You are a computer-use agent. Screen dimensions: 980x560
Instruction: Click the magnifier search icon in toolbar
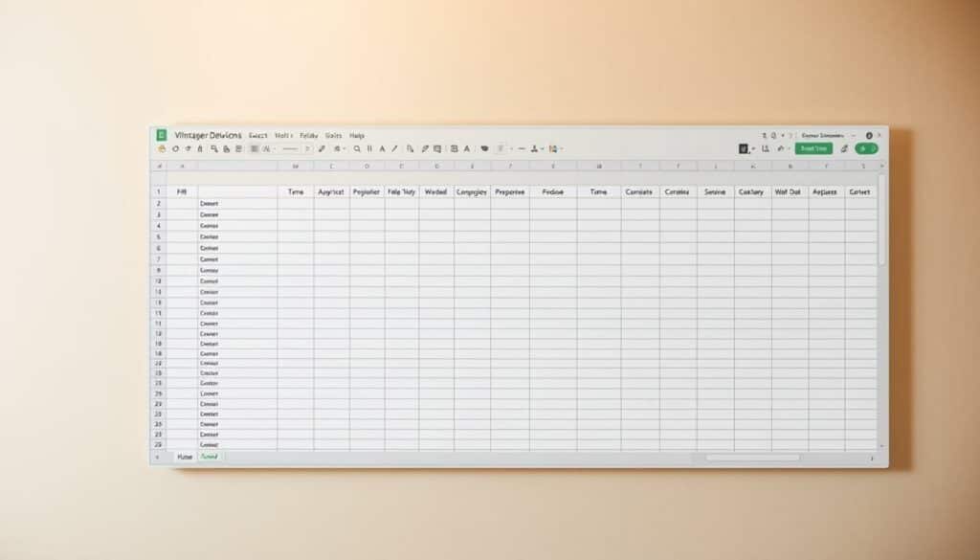pos(357,148)
